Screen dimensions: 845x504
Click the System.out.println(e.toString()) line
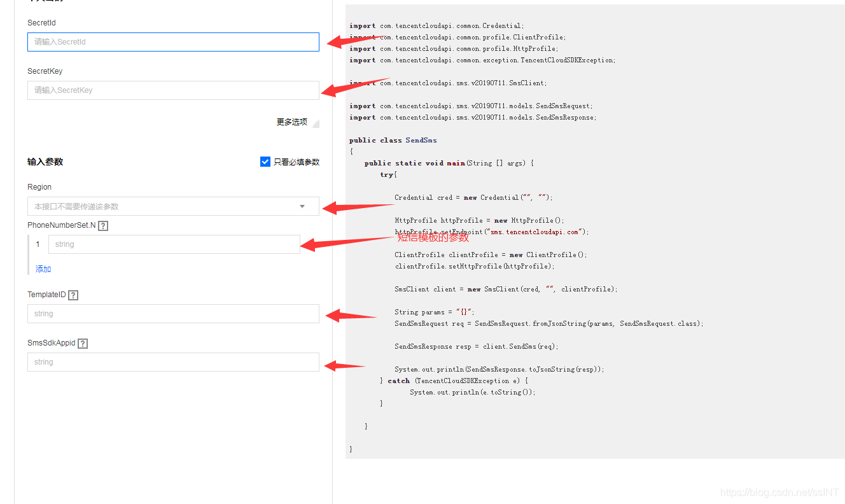click(x=473, y=392)
